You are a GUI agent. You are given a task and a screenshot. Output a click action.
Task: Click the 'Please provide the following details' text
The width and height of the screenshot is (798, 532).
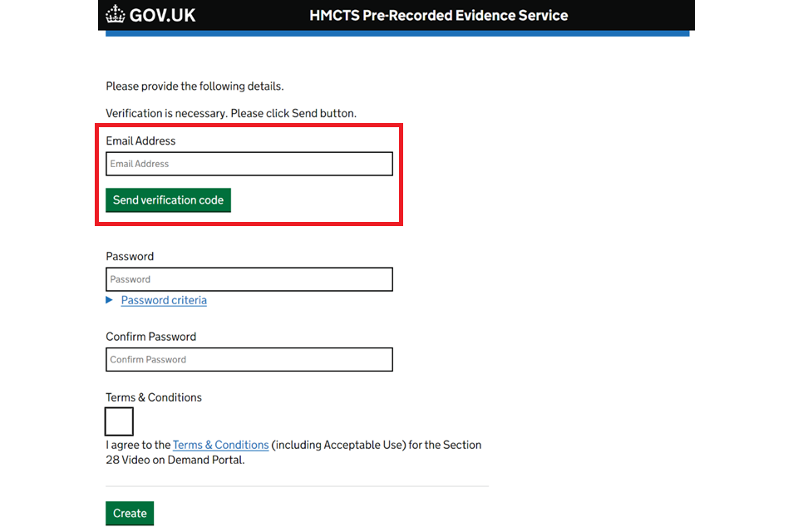pos(195,86)
